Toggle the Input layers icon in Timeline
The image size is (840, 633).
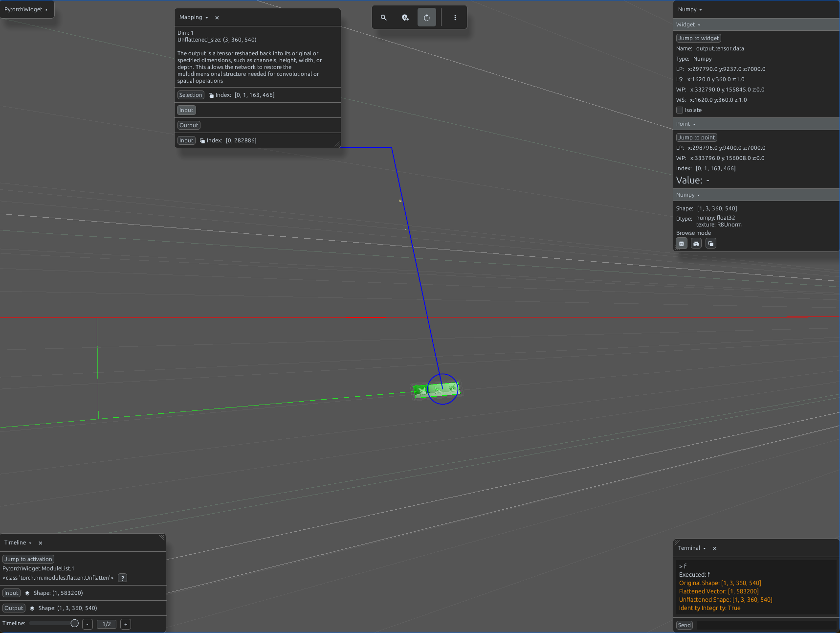[x=27, y=593]
